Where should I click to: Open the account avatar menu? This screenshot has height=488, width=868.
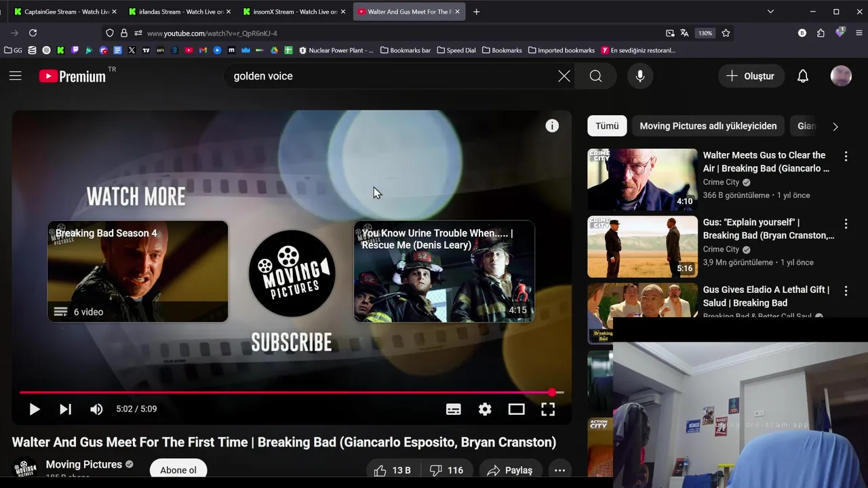tap(841, 76)
